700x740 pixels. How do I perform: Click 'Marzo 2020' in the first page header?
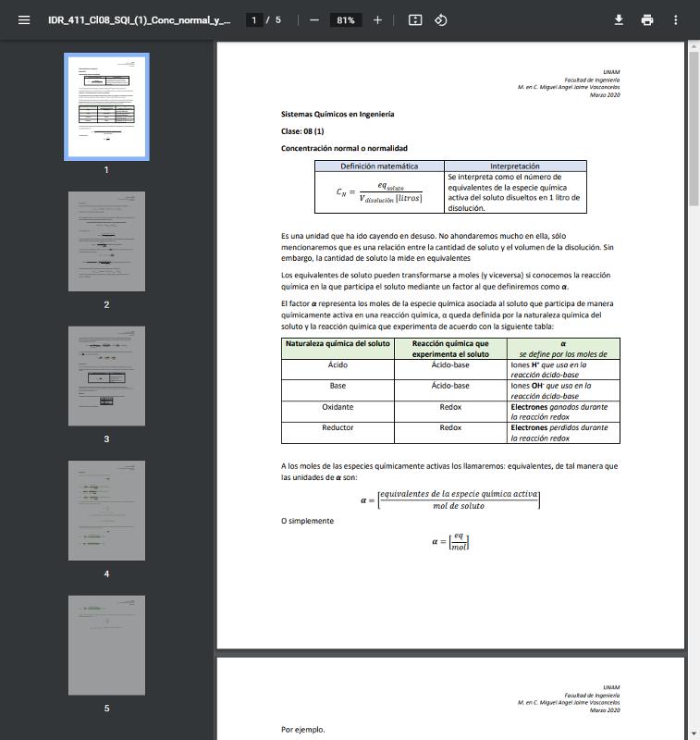[x=605, y=95]
